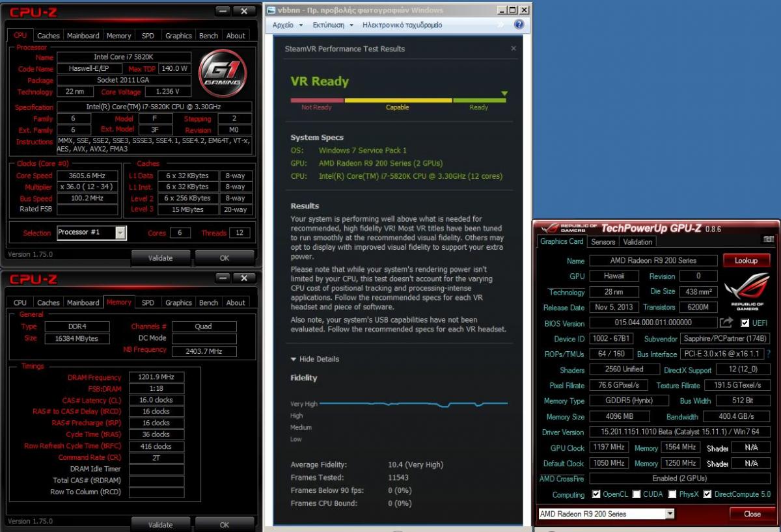Viewport: 781px width, 532px height.
Task: Click the Driver Version 15.201.1151.1010 Beta value
Action: pos(680,432)
